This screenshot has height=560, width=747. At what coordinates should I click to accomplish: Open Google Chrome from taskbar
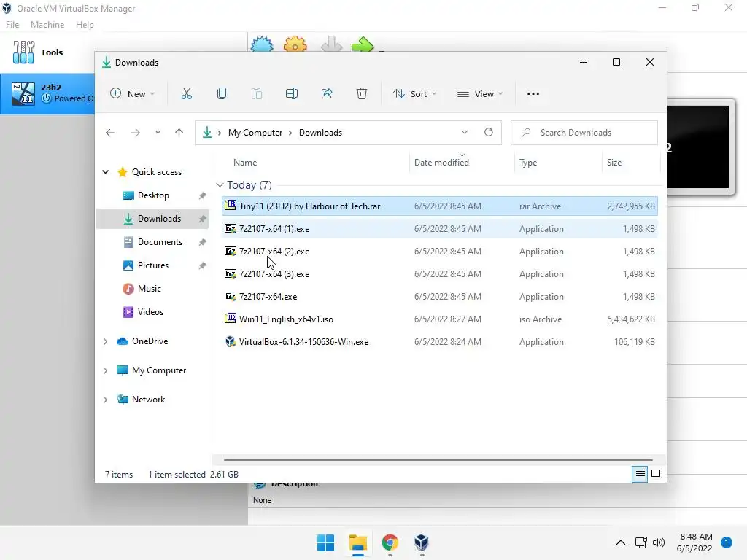tap(390, 542)
